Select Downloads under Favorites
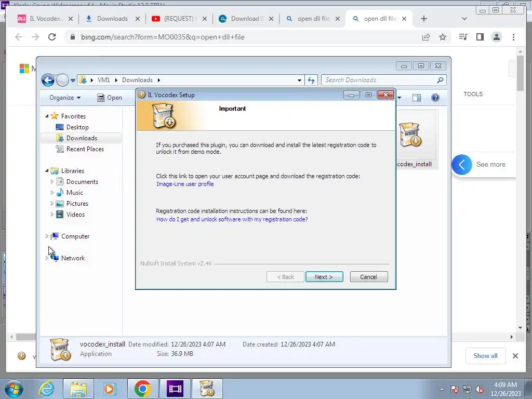 pos(82,138)
